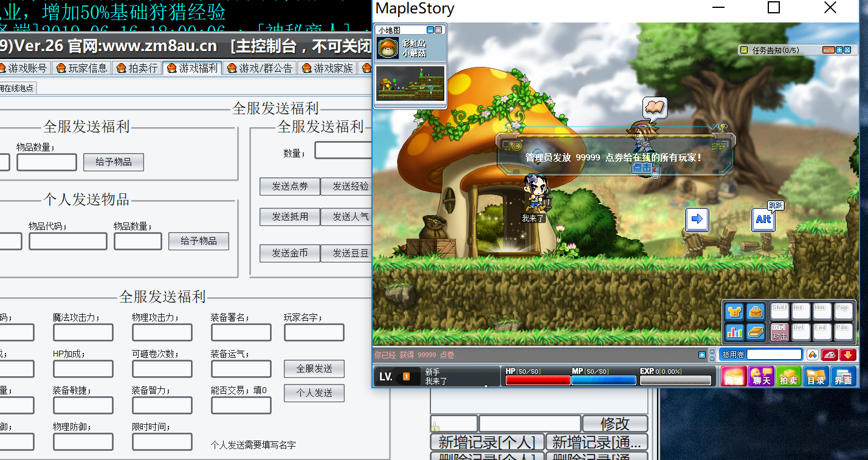Click the red down-arrow button beside 抵用卷

[849, 354]
